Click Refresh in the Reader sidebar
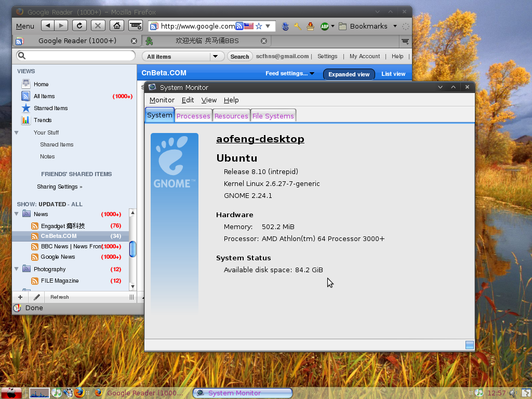Screen dimensions: 532x399 click(59, 297)
